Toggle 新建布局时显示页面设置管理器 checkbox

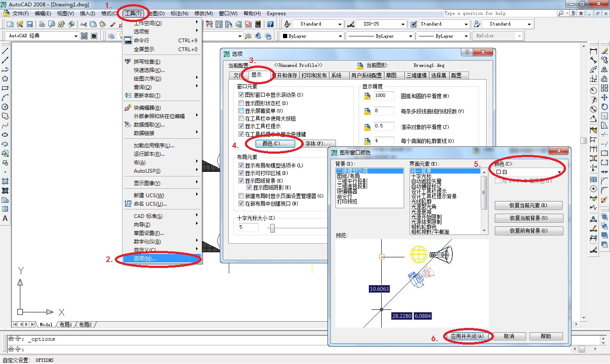pyautogui.click(x=241, y=196)
